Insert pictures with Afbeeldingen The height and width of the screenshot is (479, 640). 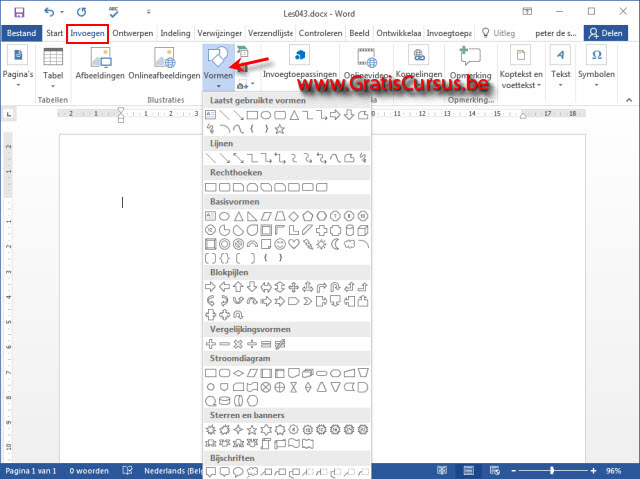pyautogui.click(x=100, y=63)
